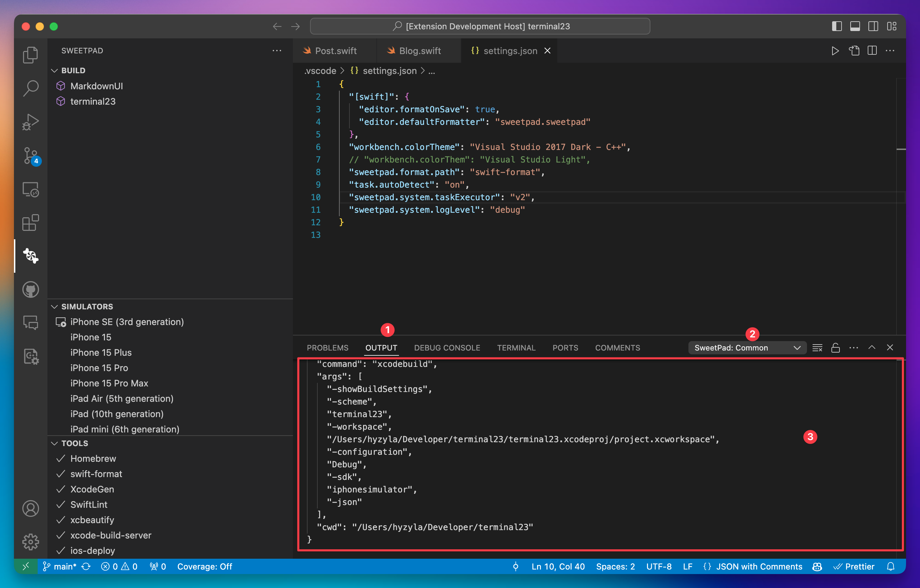Click the Copilot icon in status bar
This screenshot has height=588, width=920.
click(817, 567)
